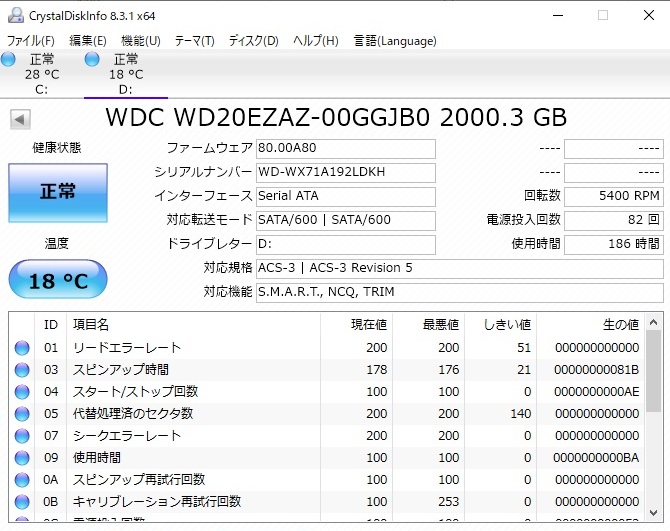The image size is (670, 531).
Task: Click the 5400 RPM rotation field
Action: pos(614,196)
